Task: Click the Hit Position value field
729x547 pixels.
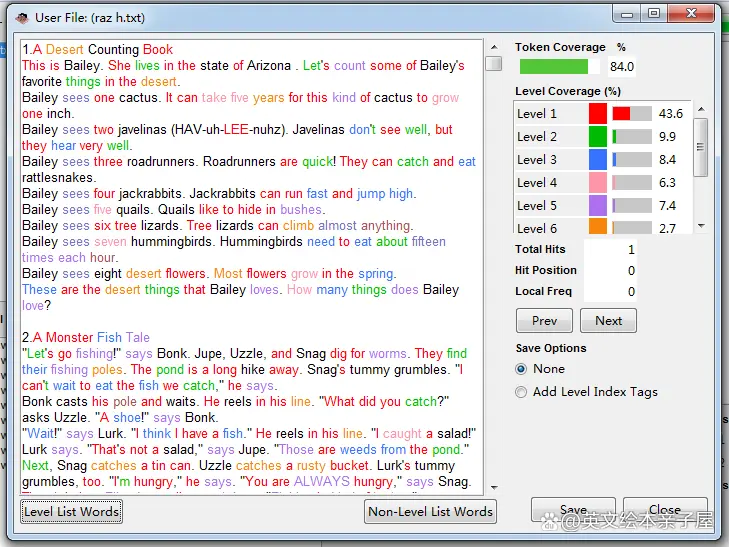Action: pos(610,270)
